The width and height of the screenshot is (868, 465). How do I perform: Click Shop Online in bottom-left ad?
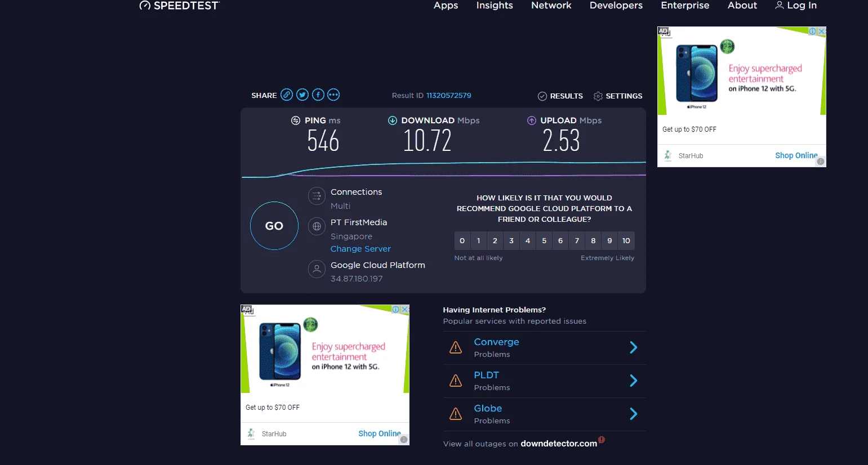pos(380,433)
